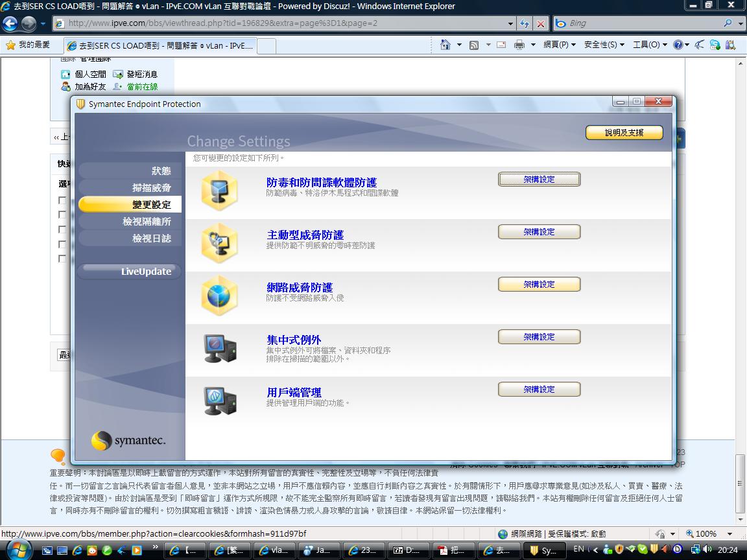Click the IE Back arrow button
Image resolution: width=747 pixels, height=560 pixels.
[10, 23]
